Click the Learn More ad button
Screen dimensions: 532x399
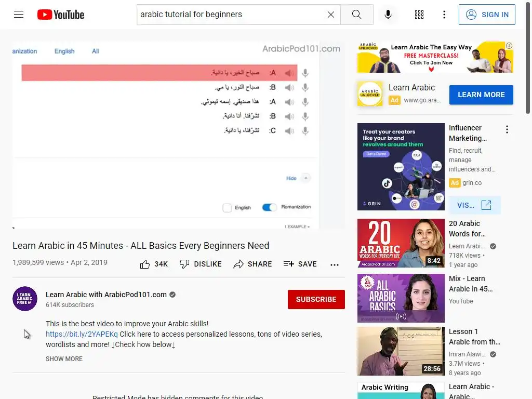pyautogui.click(x=481, y=95)
